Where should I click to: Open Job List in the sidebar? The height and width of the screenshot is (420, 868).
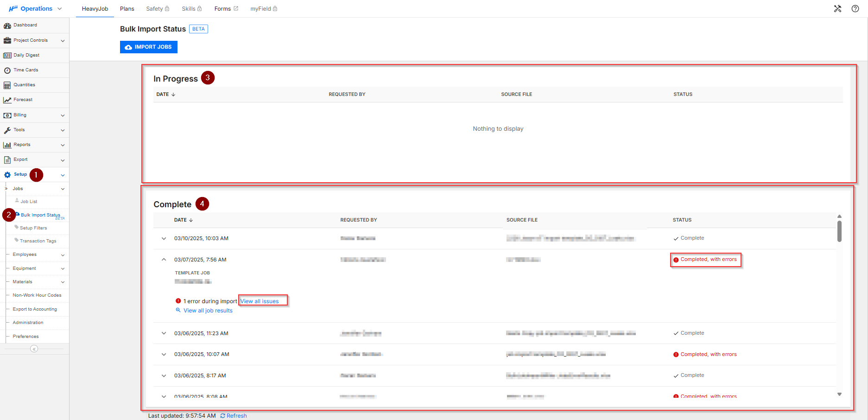[29, 202]
